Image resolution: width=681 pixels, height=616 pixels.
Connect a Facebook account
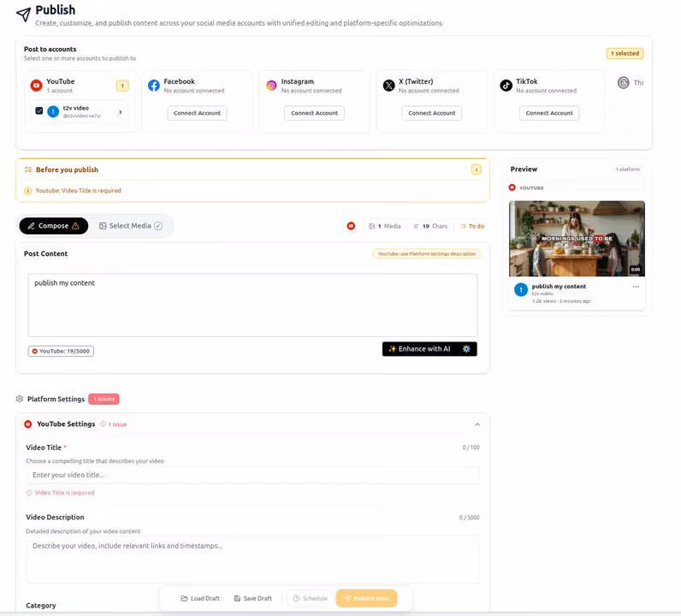coord(197,113)
